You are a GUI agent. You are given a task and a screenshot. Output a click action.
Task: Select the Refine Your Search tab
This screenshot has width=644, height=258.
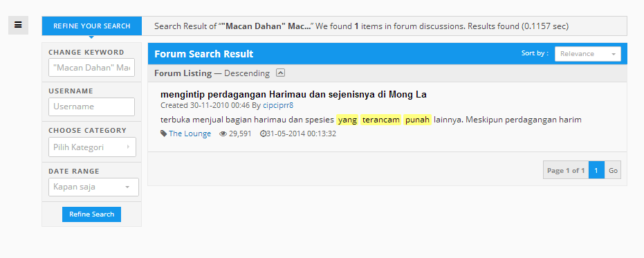(91, 26)
